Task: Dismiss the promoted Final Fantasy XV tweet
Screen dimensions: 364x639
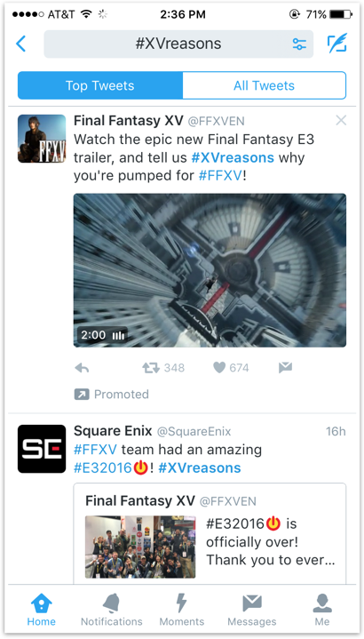Action: click(x=341, y=120)
